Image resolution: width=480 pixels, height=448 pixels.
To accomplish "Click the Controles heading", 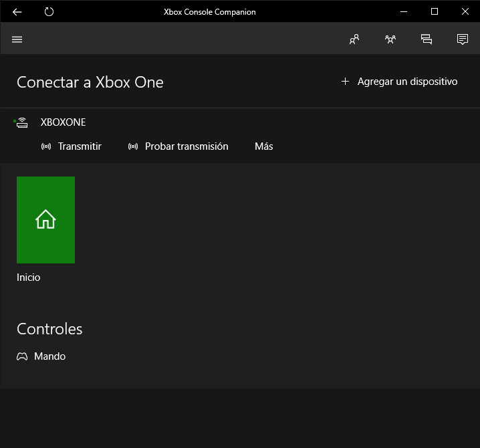I will point(49,329).
